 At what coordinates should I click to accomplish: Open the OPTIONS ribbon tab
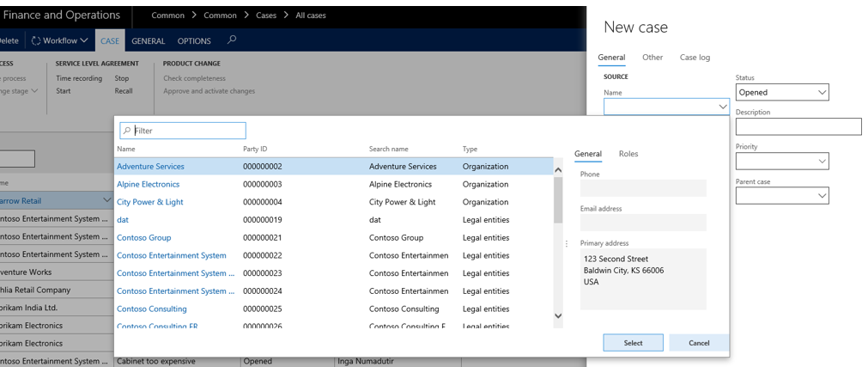pos(194,41)
